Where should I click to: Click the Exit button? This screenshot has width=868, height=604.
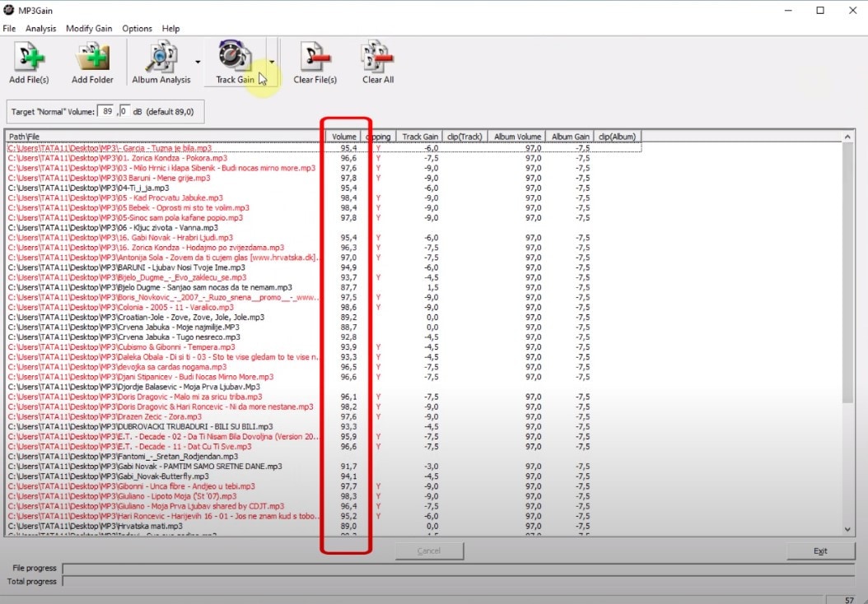(x=820, y=551)
